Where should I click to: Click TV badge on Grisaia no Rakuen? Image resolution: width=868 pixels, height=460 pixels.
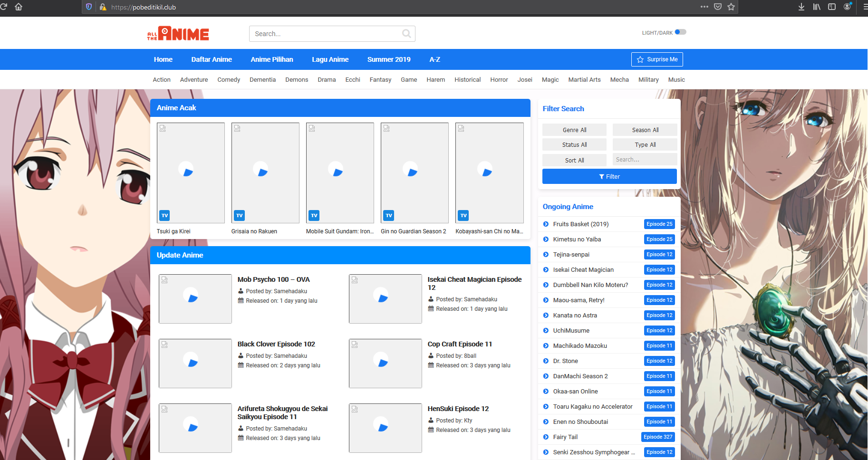[239, 215]
